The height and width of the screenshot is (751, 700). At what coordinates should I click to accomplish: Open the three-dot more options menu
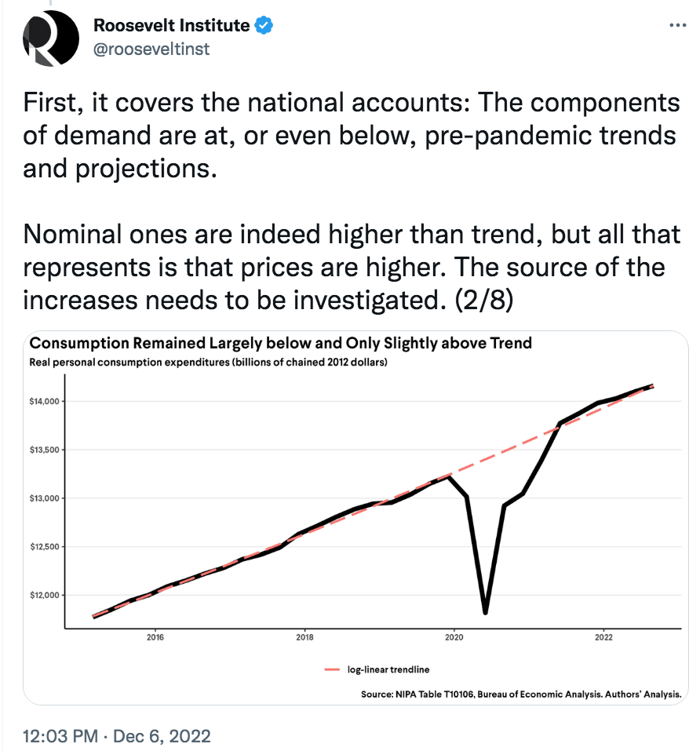coord(677,25)
